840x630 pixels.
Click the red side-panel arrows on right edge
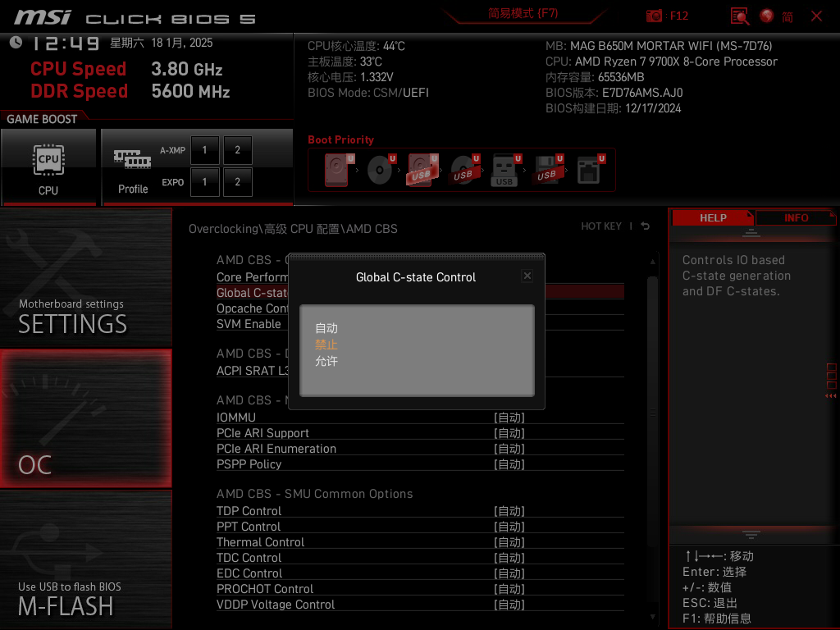pyautogui.click(x=831, y=396)
